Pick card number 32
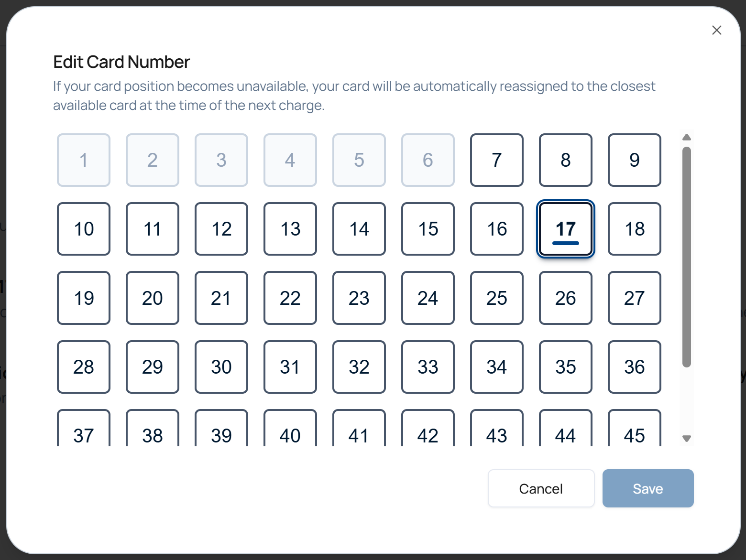Viewport: 746px width, 560px height. (x=359, y=367)
